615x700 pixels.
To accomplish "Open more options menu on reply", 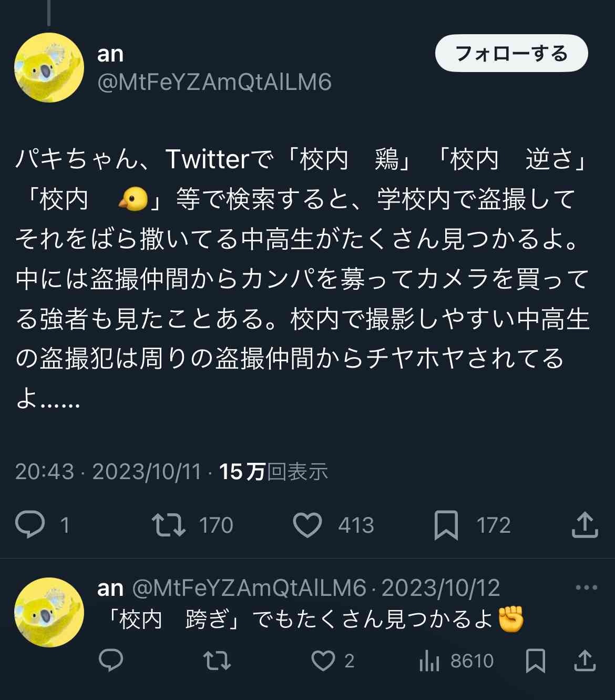I will [x=586, y=588].
